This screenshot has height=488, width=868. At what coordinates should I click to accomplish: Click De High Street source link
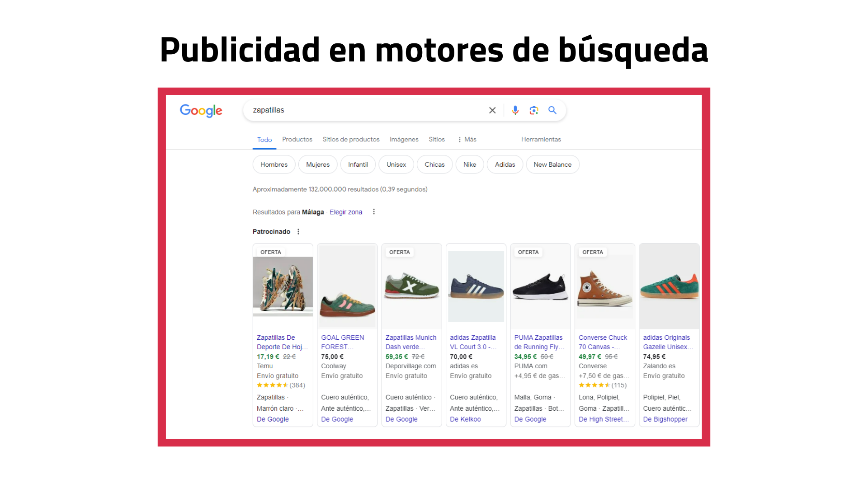[604, 419]
